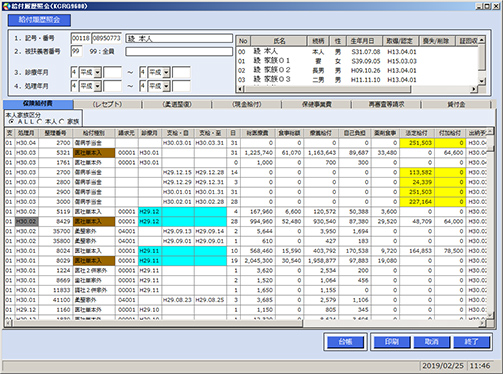
Task: Click the 自己負担 column header
Action: pos(354,133)
